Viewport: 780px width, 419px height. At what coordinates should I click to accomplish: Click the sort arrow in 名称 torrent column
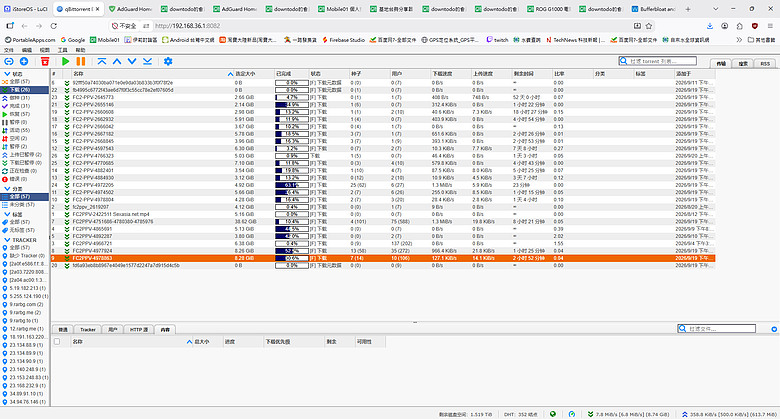pos(230,74)
